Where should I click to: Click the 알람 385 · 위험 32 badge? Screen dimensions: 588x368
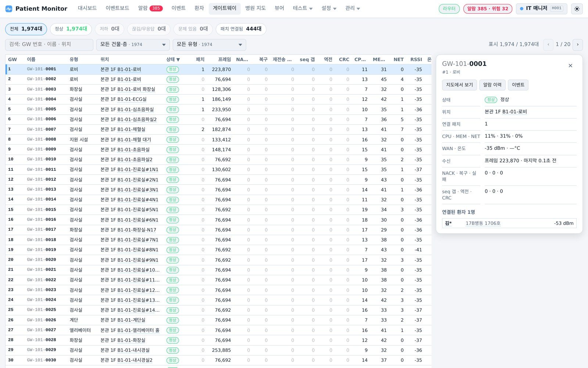point(488,8)
